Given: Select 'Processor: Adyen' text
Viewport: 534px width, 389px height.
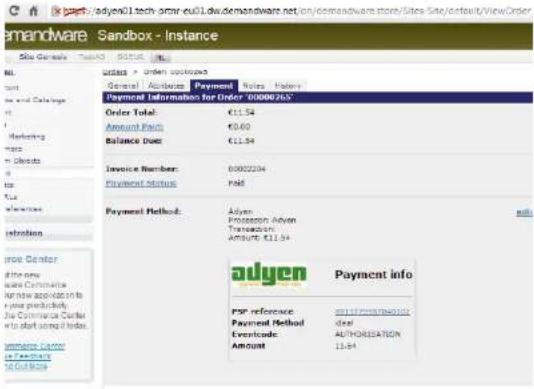Looking at the screenshot, I should tap(262, 220).
